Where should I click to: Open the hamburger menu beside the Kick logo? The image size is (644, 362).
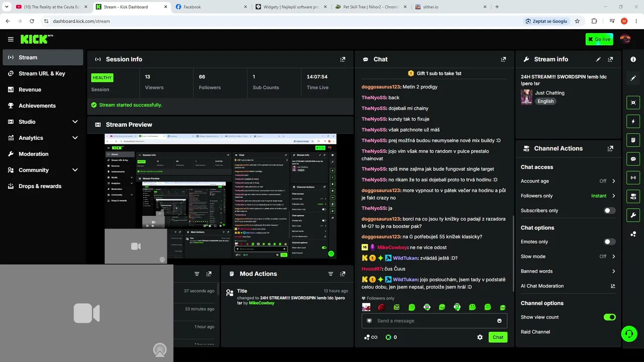click(x=11, y=39)
